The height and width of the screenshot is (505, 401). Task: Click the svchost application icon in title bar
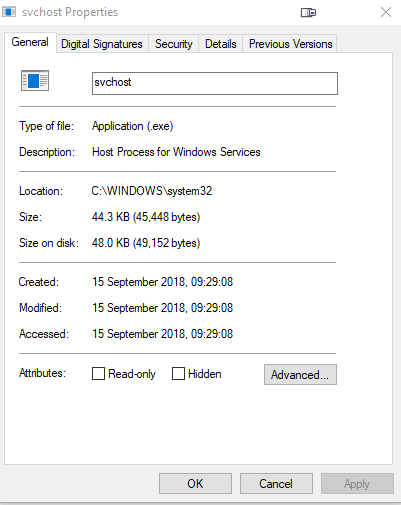[x=9, y=12]
